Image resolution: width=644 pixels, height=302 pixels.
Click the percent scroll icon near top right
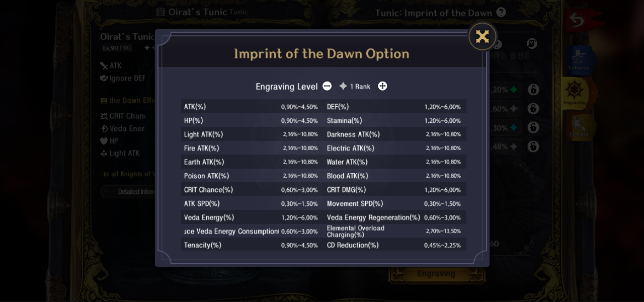(x=532, y=44)
